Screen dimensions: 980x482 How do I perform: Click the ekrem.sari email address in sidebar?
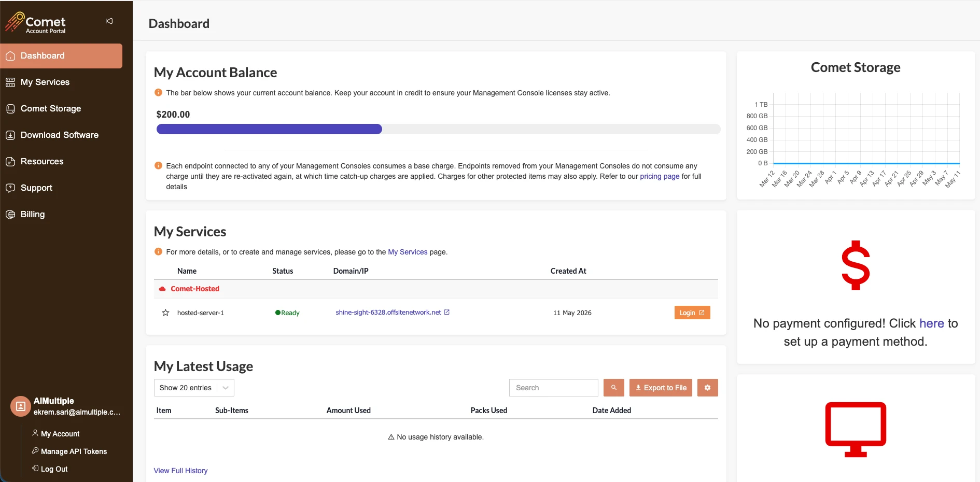tap(77, 412)
